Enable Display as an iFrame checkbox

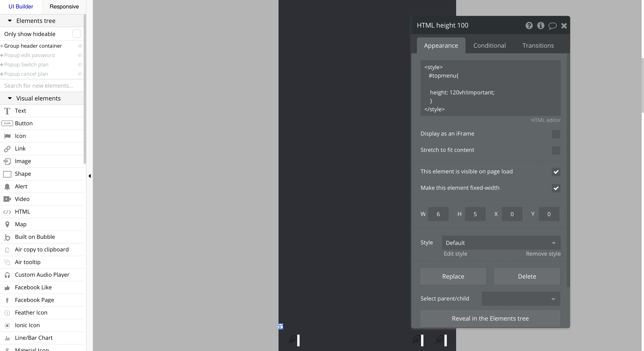[x=556, y=134]
